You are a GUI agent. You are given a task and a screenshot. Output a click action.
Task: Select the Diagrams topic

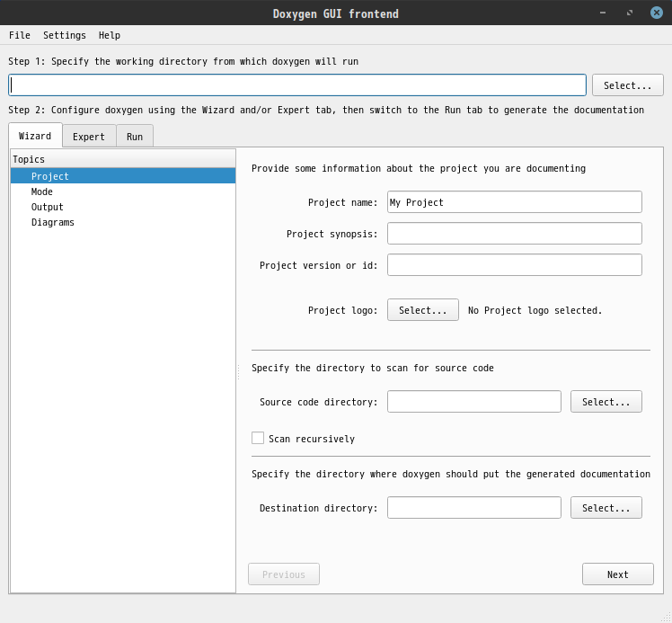[123, 222]
